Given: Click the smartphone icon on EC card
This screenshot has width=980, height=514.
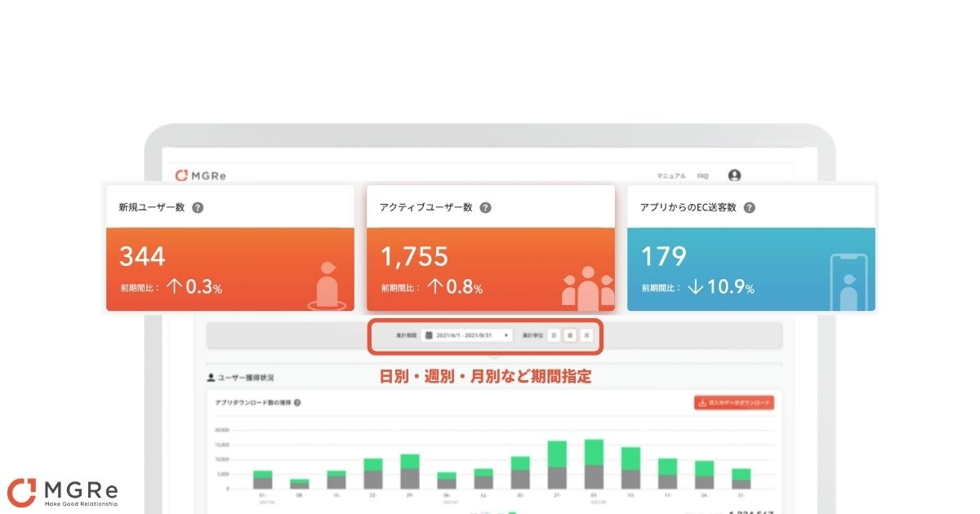Looking at the screenshot, I should tap(849, 282).
